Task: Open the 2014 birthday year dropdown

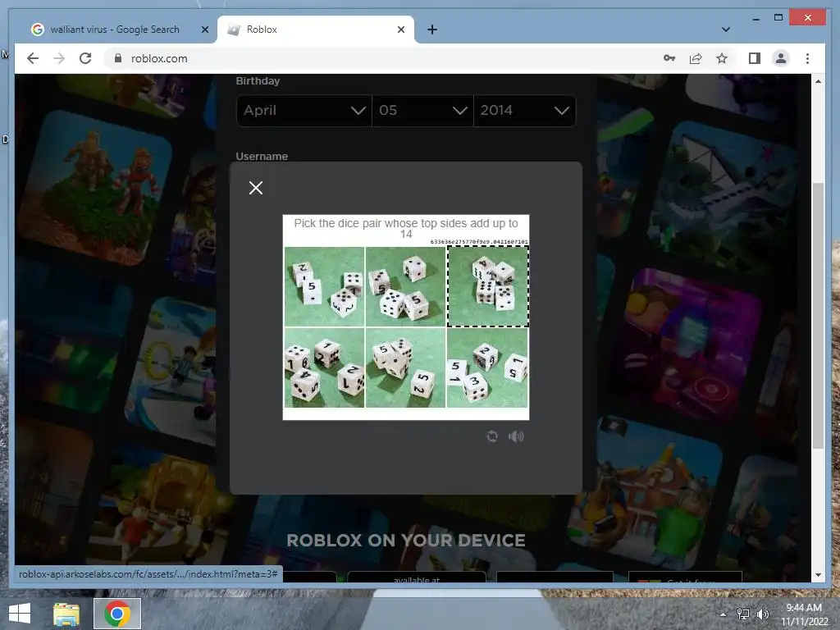Action: point(524,111)
